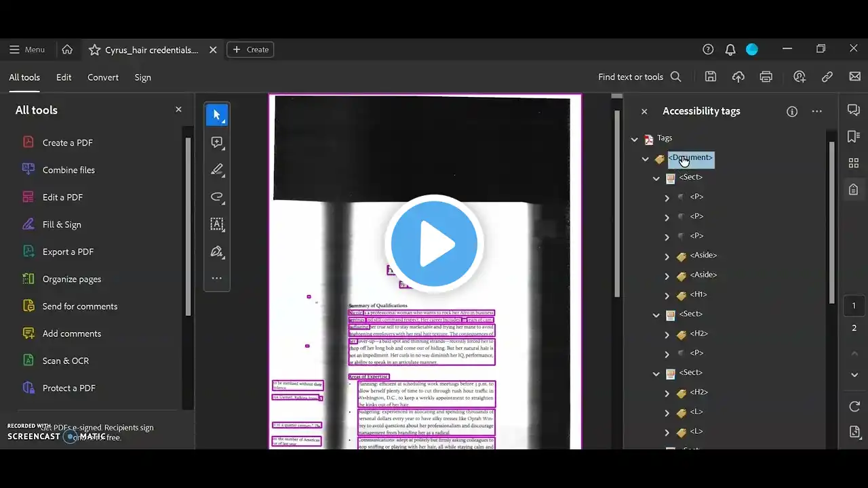
Task: Open the Edit tab
Action: pos(64,77)
